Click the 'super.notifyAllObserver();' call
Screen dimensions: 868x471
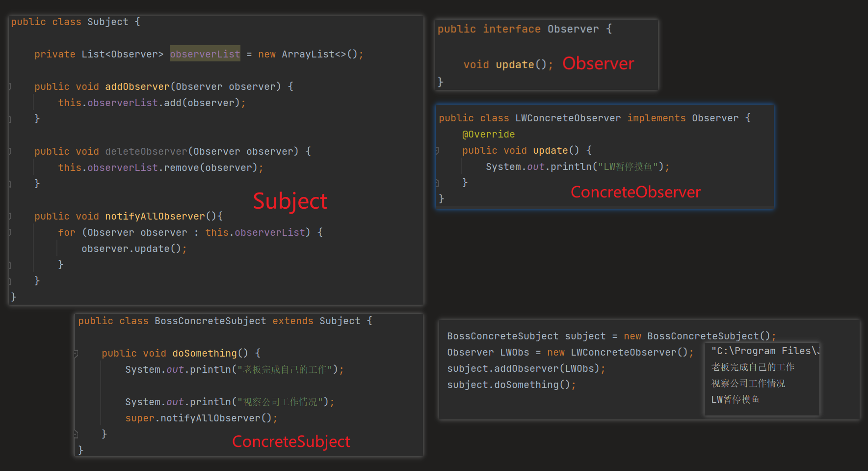point(201,418)
